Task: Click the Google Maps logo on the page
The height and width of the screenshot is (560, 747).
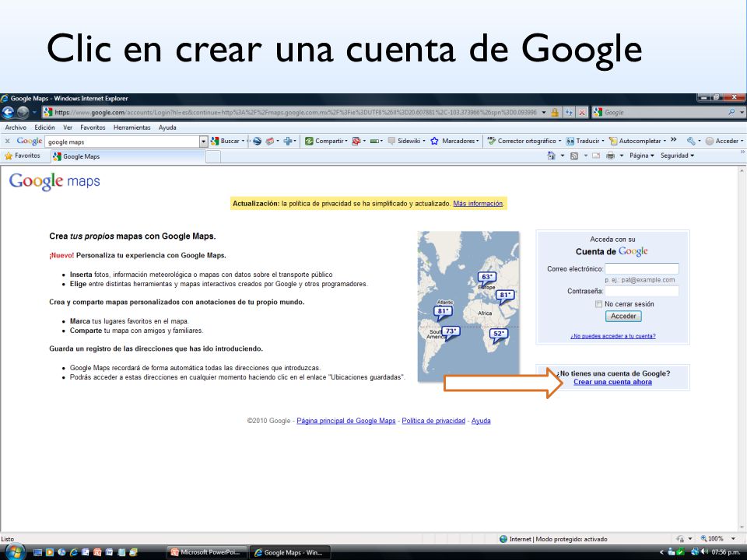Action: click(x=54, y=181)
